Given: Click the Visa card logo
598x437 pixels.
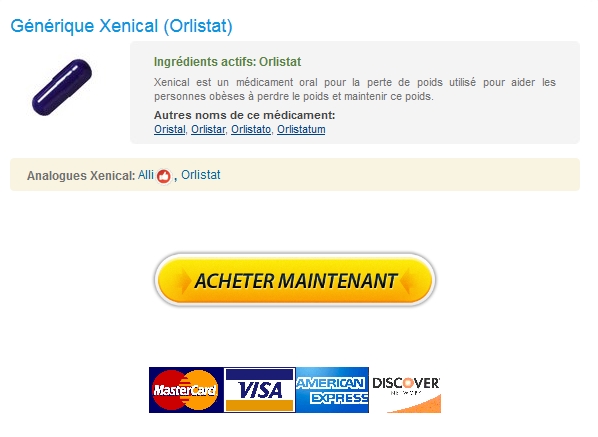Looking at the screenshot, I should 259,390.
